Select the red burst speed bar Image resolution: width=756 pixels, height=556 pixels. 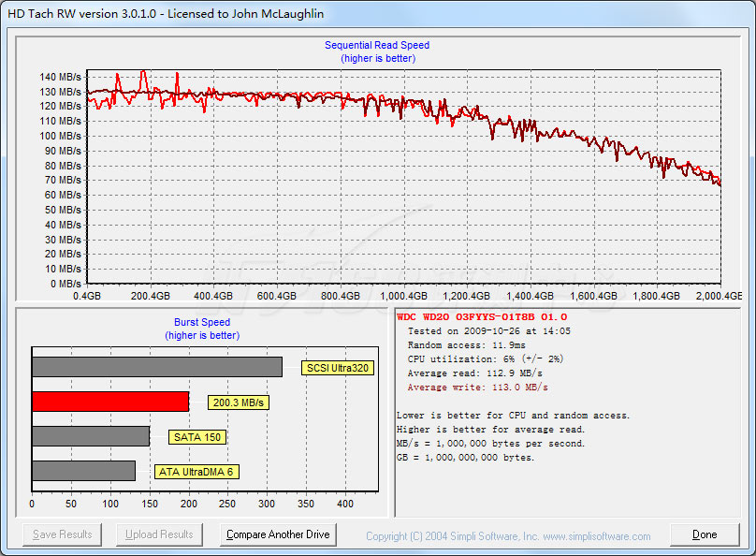coord(109,402)
